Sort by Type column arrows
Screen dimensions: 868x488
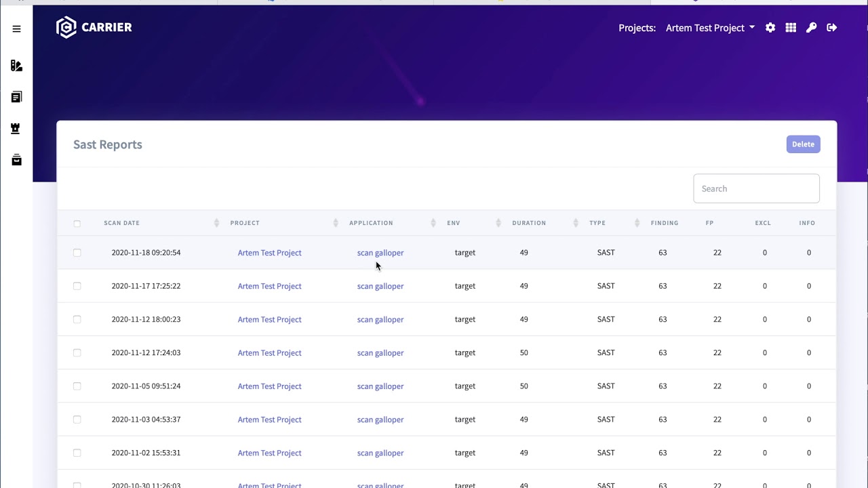point(637,223)
